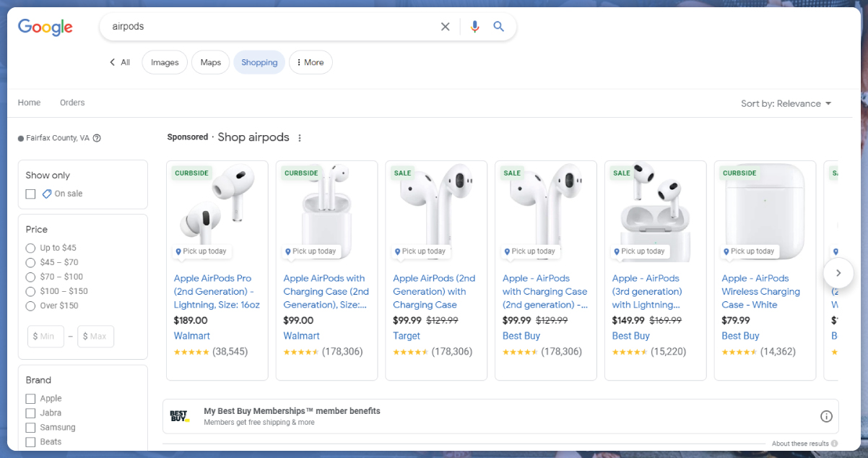This screenshot has width=868, height=458.
Task: Click the $189.00 price
Action: [191, 321]
